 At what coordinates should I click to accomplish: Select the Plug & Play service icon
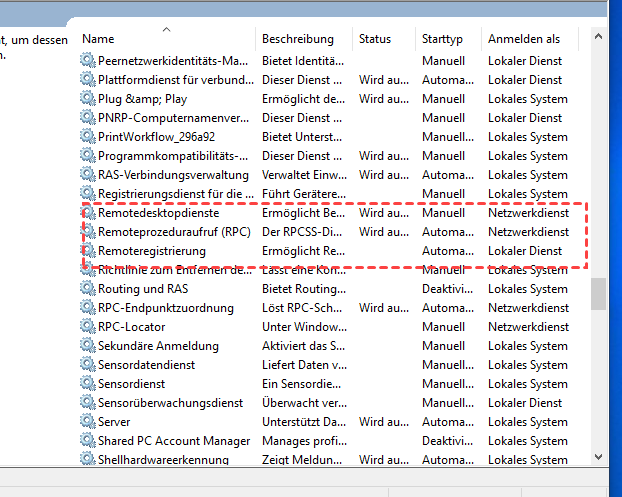point(88,99)
